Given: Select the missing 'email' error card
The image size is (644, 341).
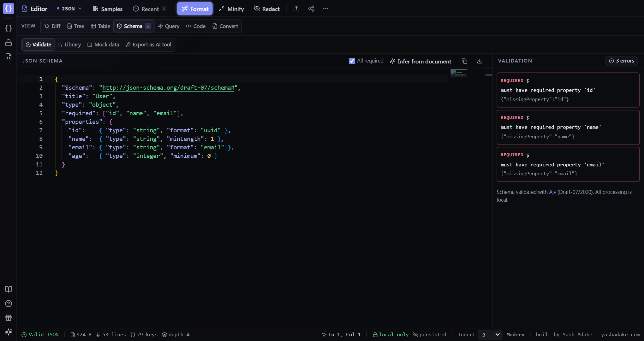Looking at the screenshot, I should click(x=568, y=164).
